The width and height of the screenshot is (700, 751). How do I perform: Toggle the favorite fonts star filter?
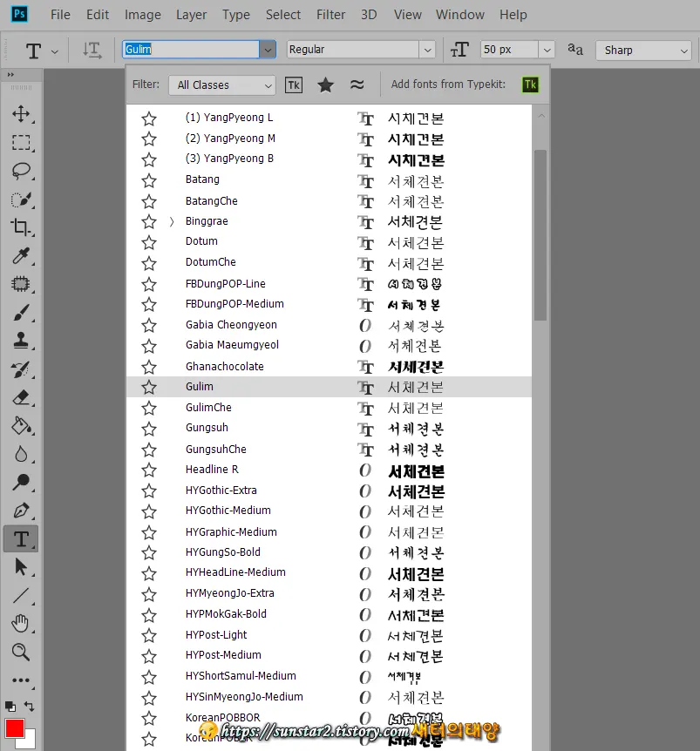325,85
